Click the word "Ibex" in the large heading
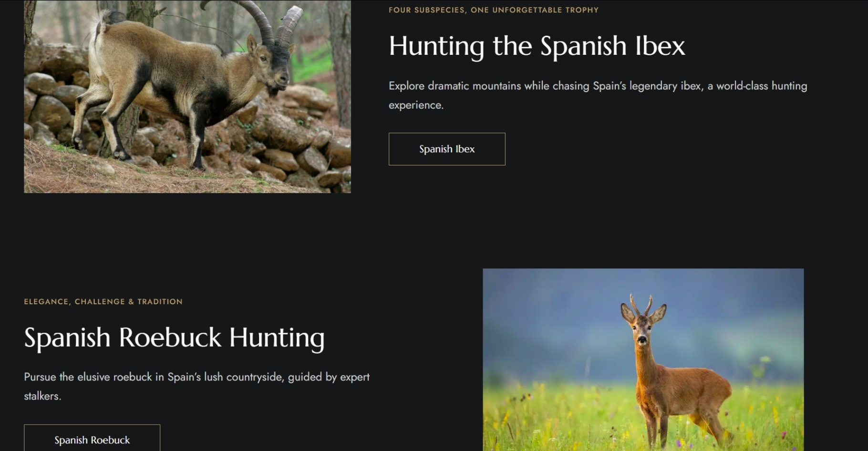This screenshot has height=451, width=868. [660, 46]
